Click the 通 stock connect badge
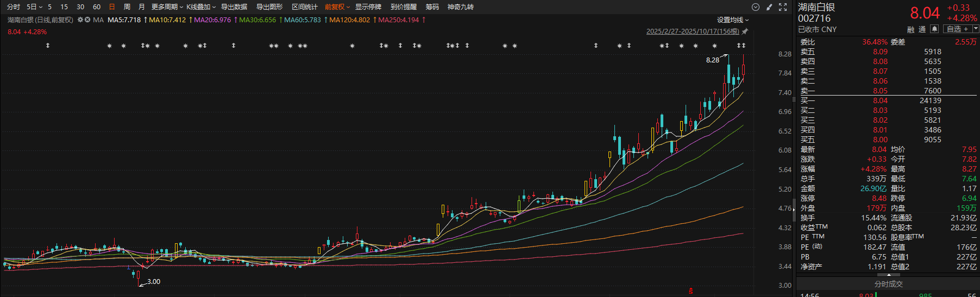This screenshot has height=297, width=980. click(922, 30)
